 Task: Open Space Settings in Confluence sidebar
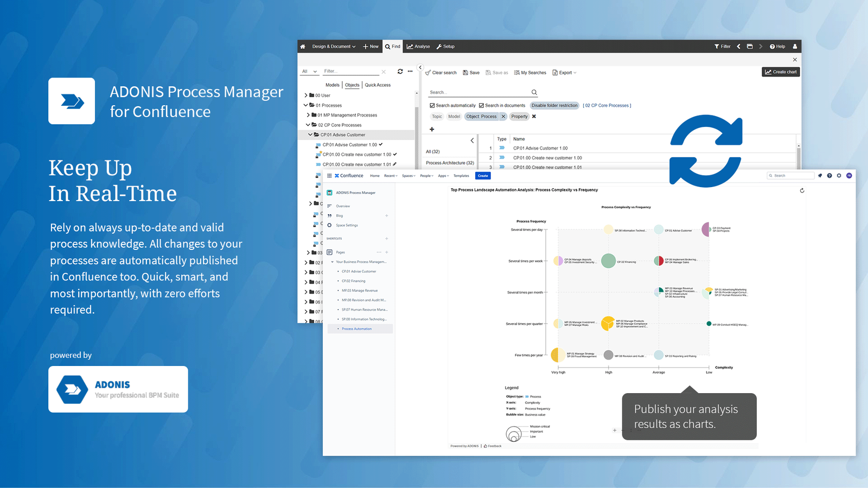(347, 225)
